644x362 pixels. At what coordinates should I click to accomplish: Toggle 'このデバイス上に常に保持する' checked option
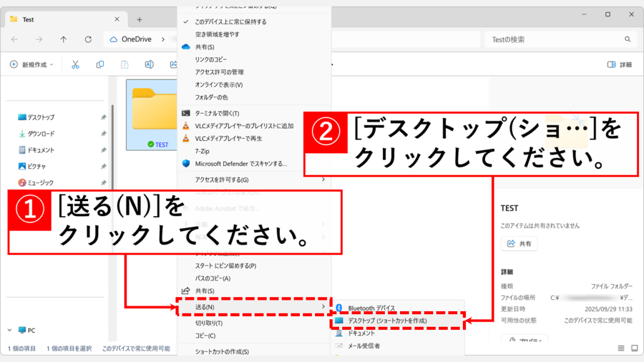230,21
